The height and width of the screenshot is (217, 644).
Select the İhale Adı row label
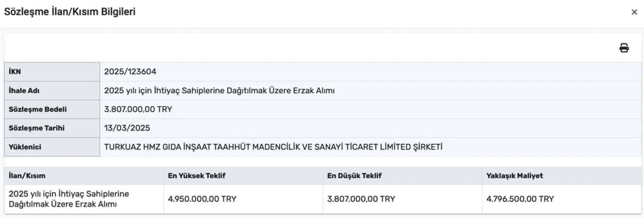pyautogui.click(x=24, y=91)
